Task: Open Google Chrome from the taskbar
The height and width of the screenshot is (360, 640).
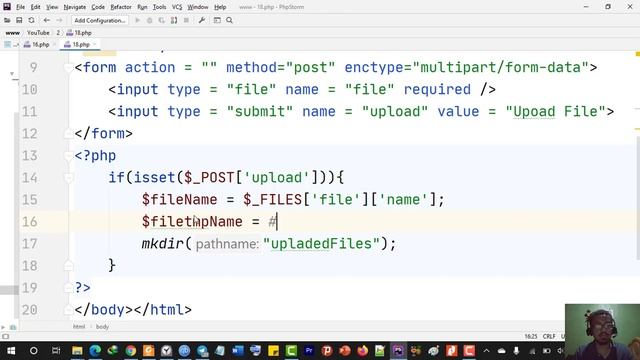Action: (x=131, y=350)
